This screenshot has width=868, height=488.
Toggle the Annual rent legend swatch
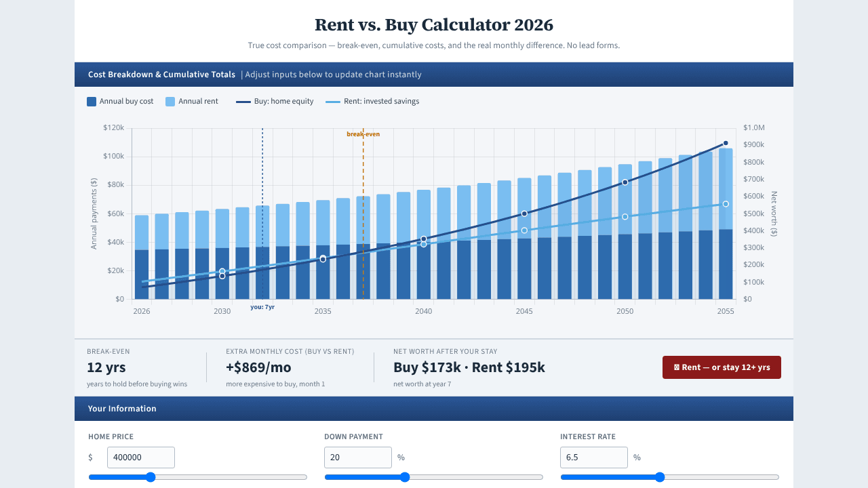pos(170,102)
